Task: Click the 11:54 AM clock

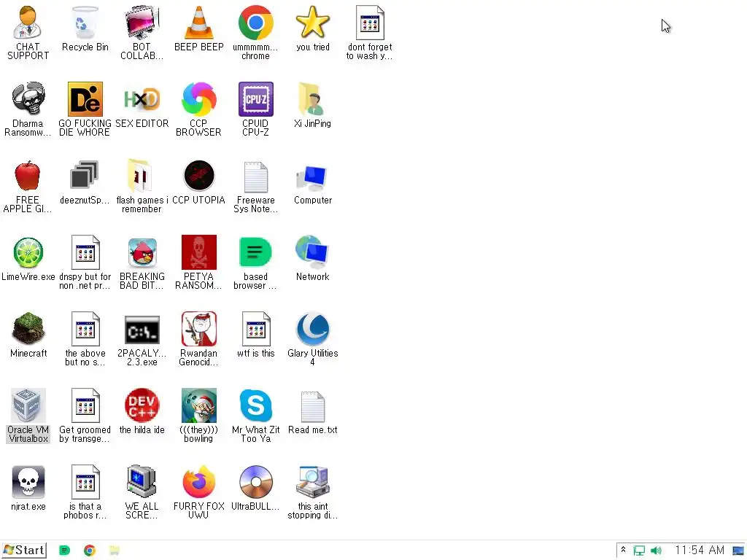Action: pos(700,551)
